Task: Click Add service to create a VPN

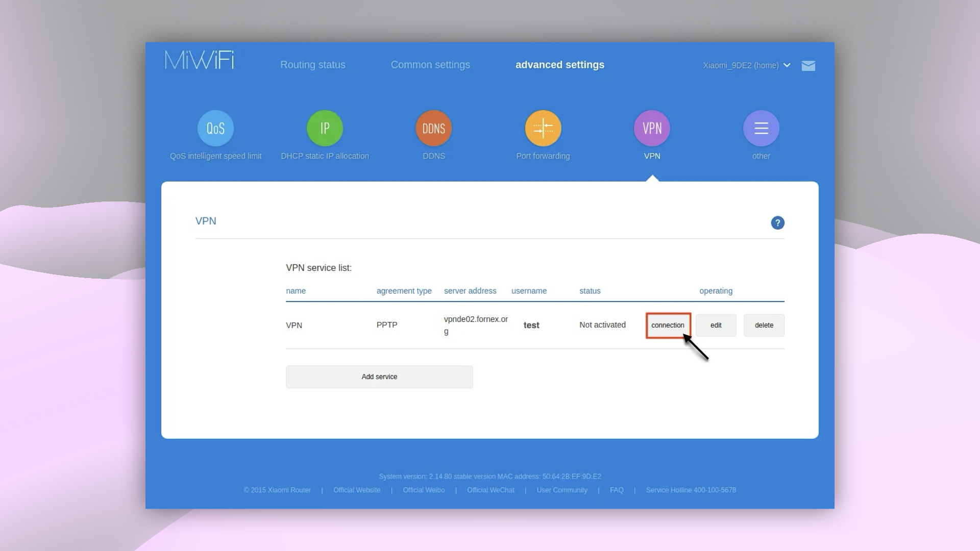Action: coord(379,377)
